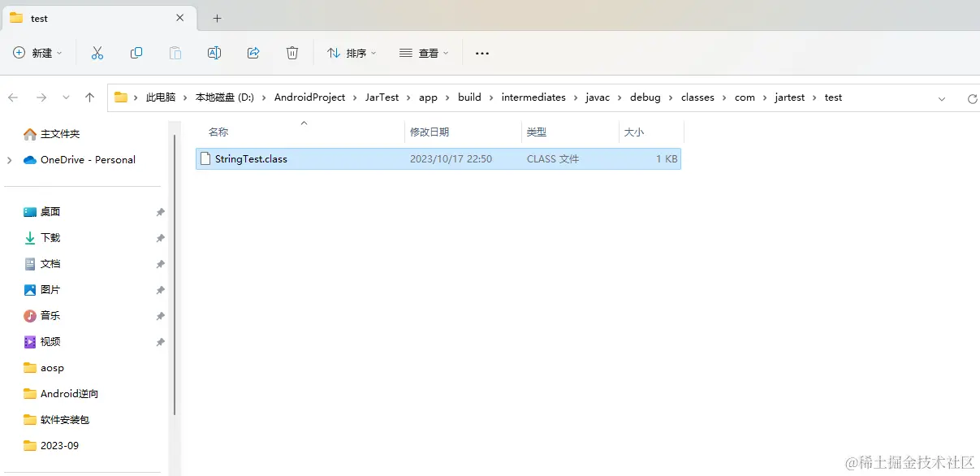Image resolution: width=980 pixels, height=476 pixels.
Task: Click the CLASS 文件 type cell
Action: point(553,159)
